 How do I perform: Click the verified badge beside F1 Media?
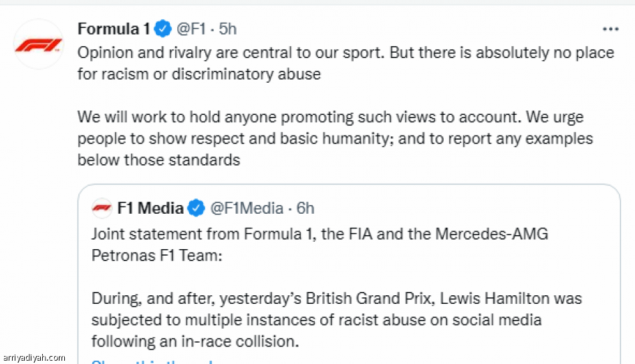coord(196,208)
